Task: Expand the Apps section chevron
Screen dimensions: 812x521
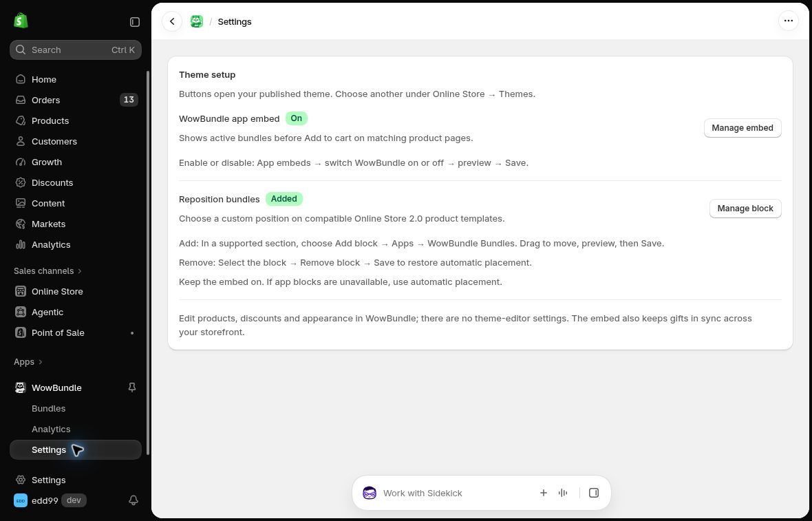Action: click(41, 362)
